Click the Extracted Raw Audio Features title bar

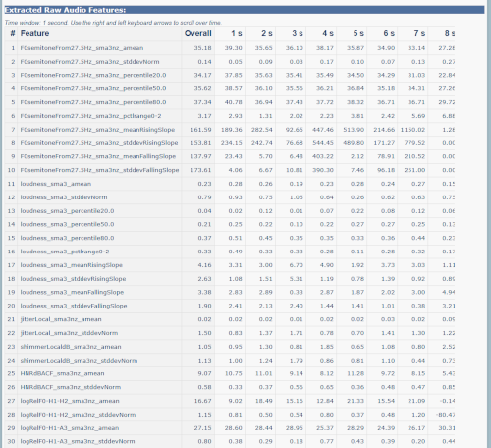click(245, 10)
